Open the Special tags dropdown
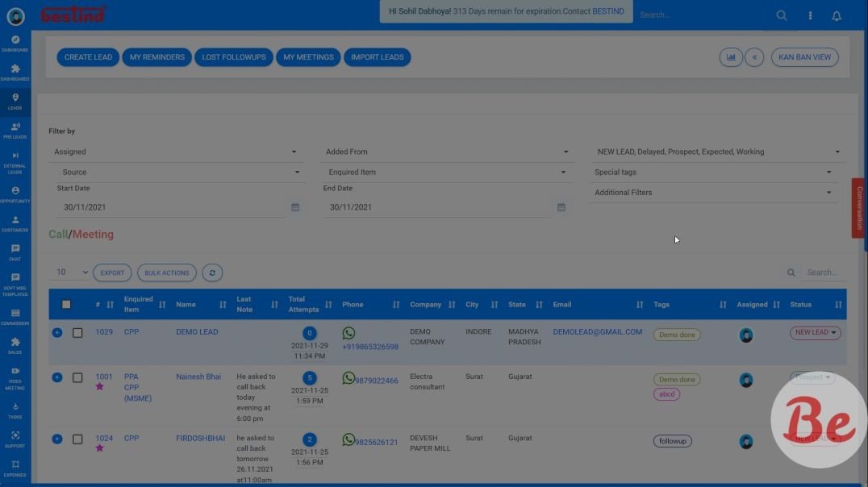The image size is (868, 487). coord(713,172)
